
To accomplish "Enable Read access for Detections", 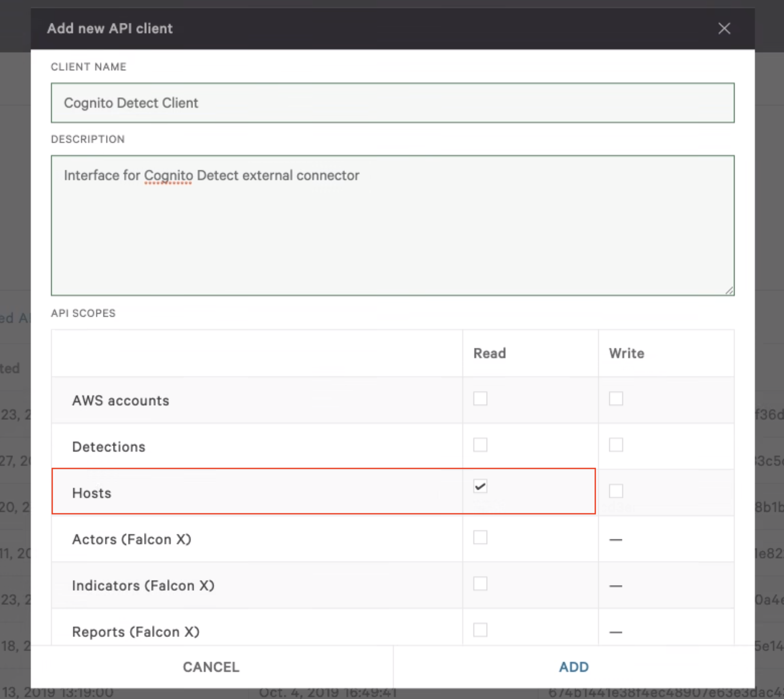I will tap(480, 444).
